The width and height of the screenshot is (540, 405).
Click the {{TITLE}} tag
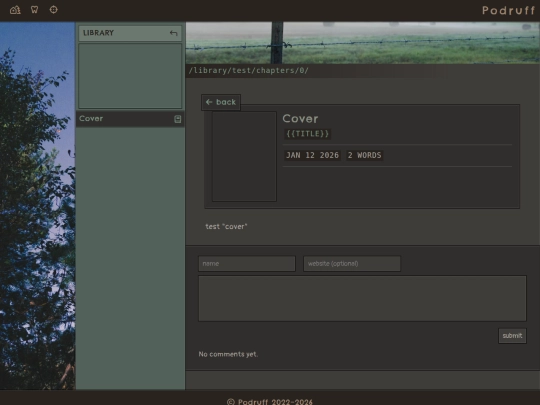tap(308, 134)
